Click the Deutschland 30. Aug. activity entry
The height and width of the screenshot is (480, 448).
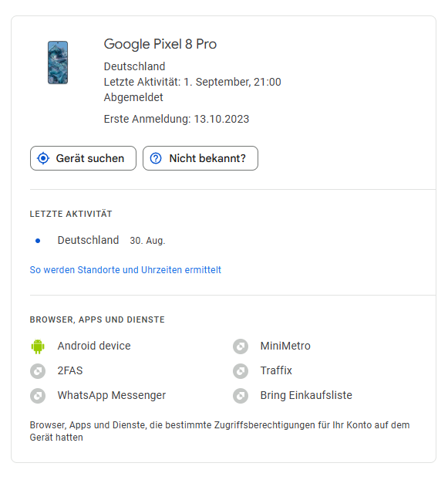click(100, 240)
